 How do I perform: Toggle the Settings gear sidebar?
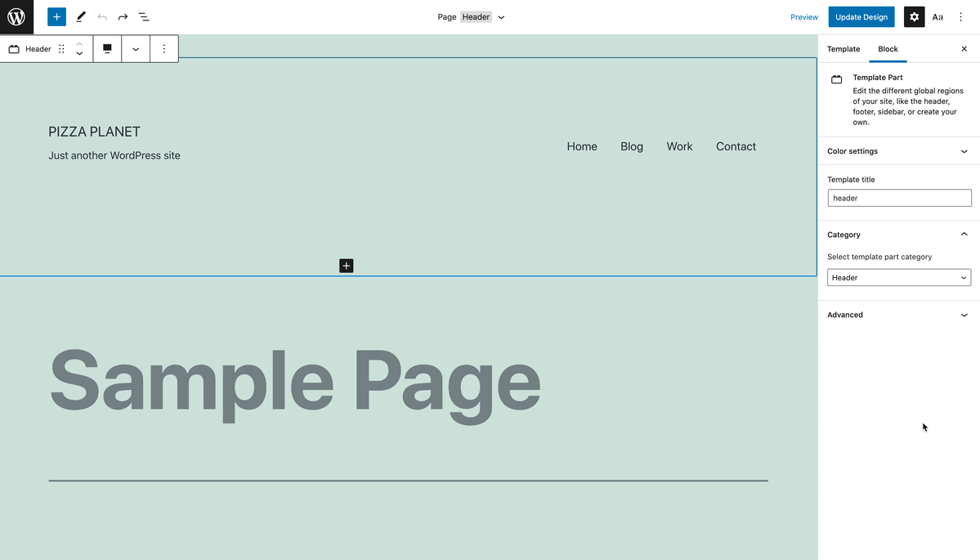point(914,17)
